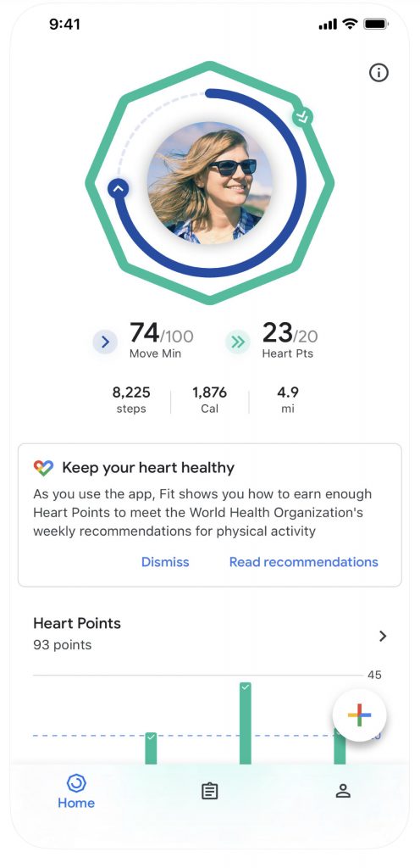Dismiss the heart healthy card
The height and width of the screenshot is (868, 420).
(x=164, y=562)
